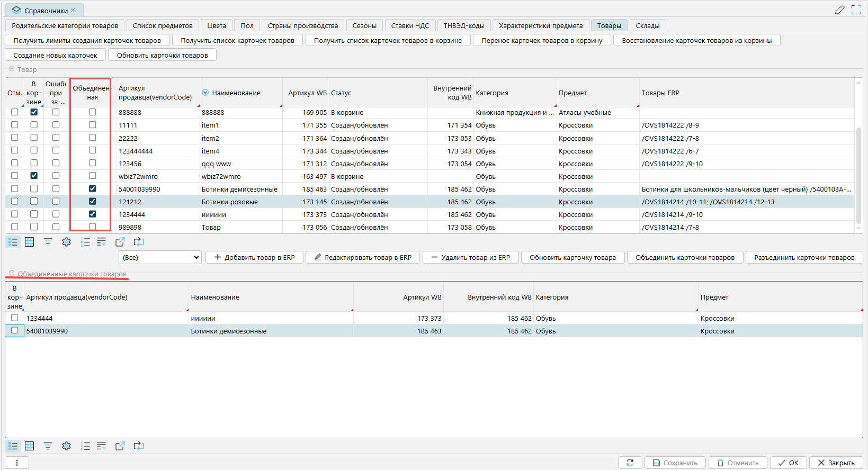Viewport: 868px width, 470px height.
Task: Click export icon in the bottom table toolbar
Action: coord(120,446)
